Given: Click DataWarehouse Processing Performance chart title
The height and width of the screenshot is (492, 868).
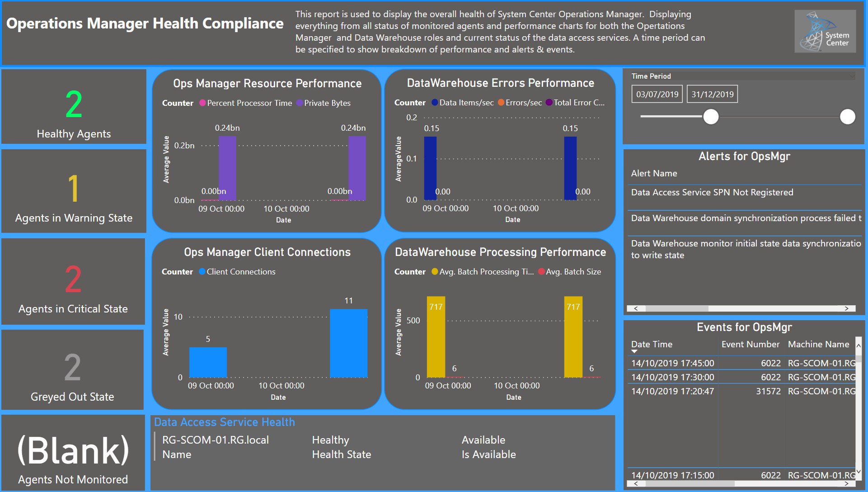Looking at the screenshot, I should (x=501, y=252).
